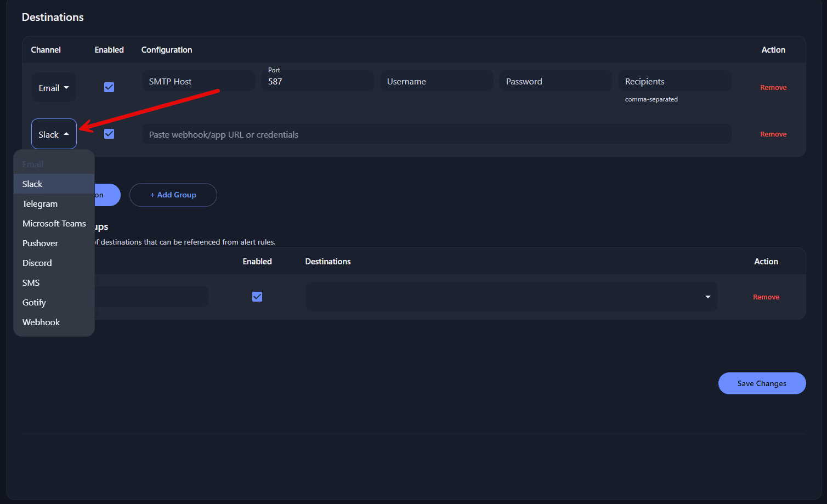Select Discord in the channel options
This screenshot has width=827, height=504.
coord(37,263)
